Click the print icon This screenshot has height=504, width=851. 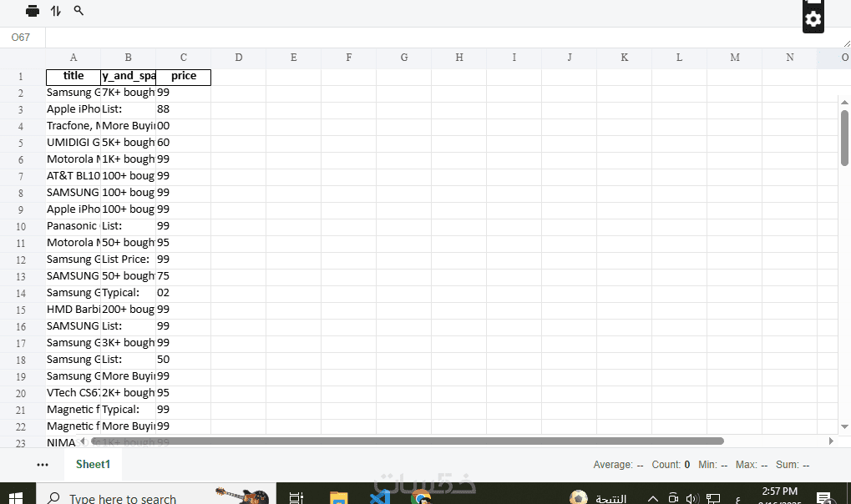[x=33, y=11]
